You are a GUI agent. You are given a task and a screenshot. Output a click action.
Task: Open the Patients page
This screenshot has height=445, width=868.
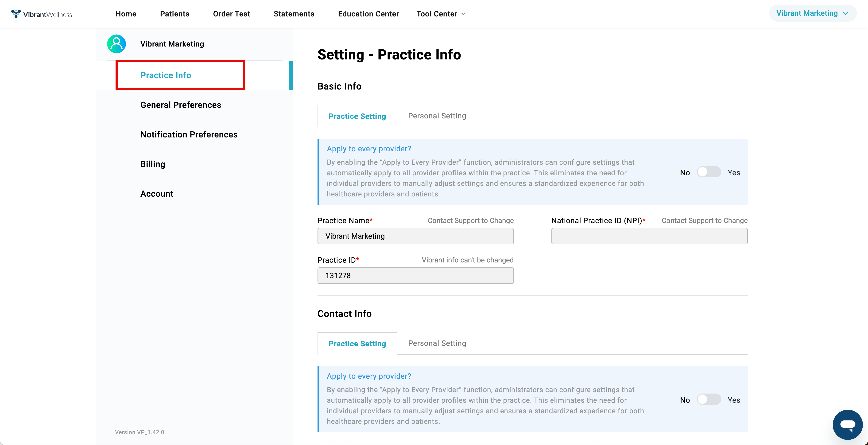[x=174, y=14]
